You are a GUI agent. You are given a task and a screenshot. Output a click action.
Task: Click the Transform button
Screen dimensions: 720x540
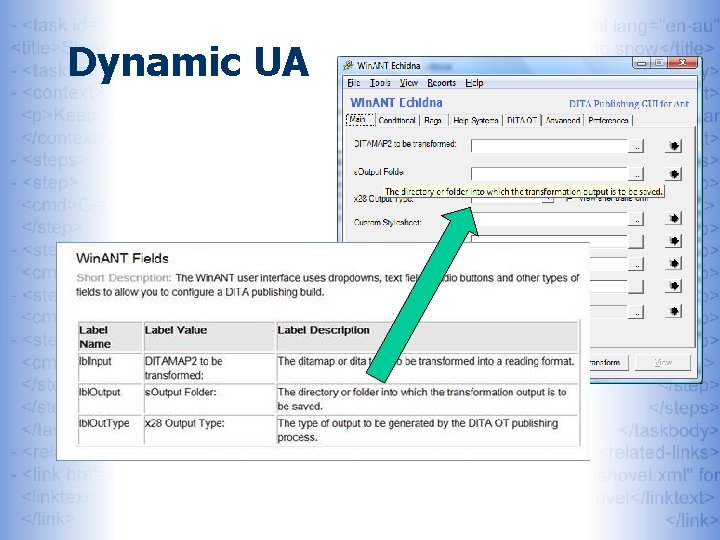609,362
